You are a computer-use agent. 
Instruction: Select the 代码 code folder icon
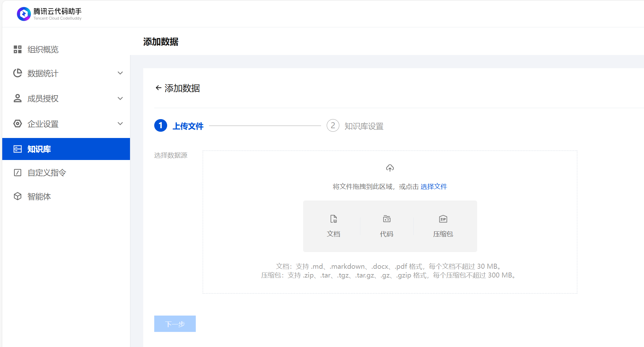[387, 219]
